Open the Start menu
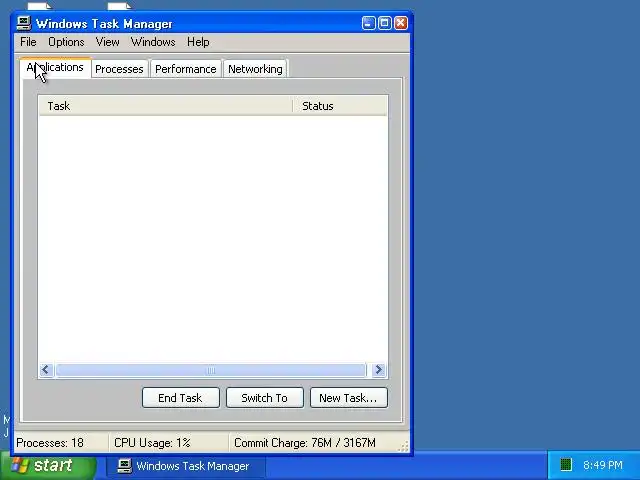 click(48, 465)
